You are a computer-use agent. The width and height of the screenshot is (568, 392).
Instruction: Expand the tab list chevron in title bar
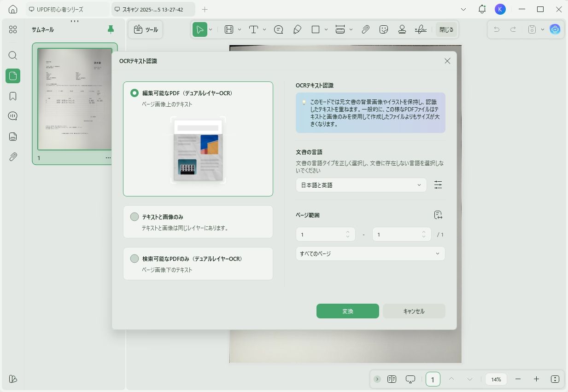tap(463, 9)
